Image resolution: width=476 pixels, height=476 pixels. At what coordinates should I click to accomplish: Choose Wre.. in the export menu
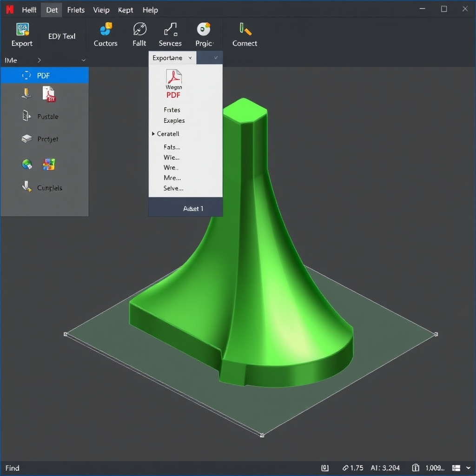(171, 167)
